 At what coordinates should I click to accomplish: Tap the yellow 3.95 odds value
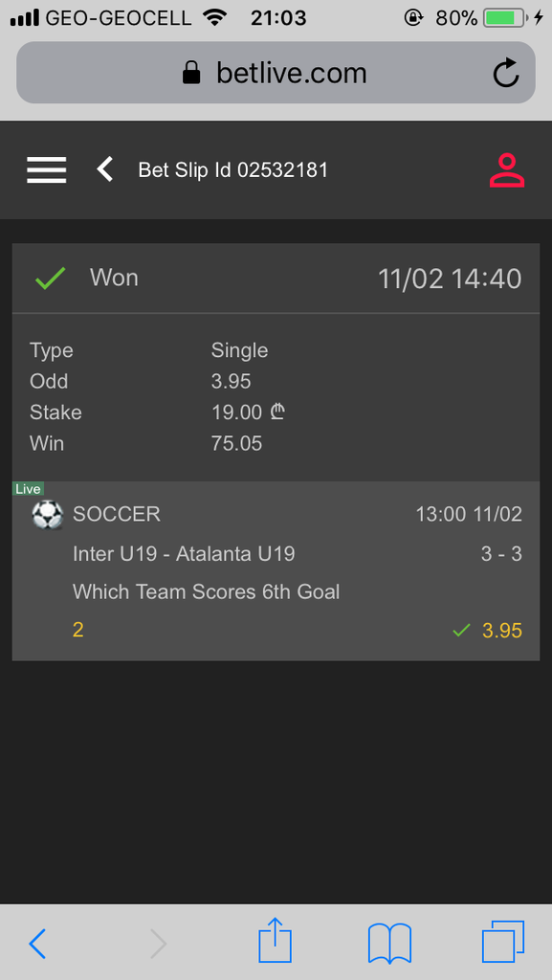tap(501, 631)
